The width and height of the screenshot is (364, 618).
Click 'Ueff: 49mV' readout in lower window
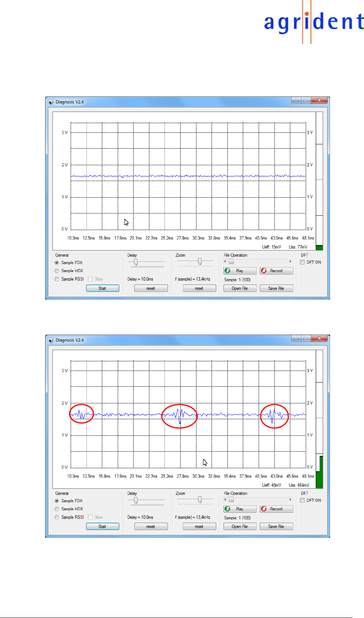pos(272,485)
